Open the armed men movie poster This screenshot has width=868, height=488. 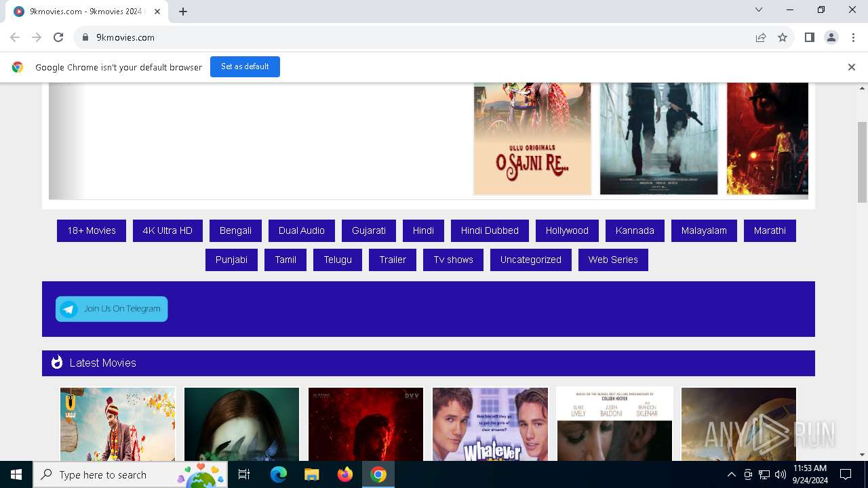click(658, 138)
